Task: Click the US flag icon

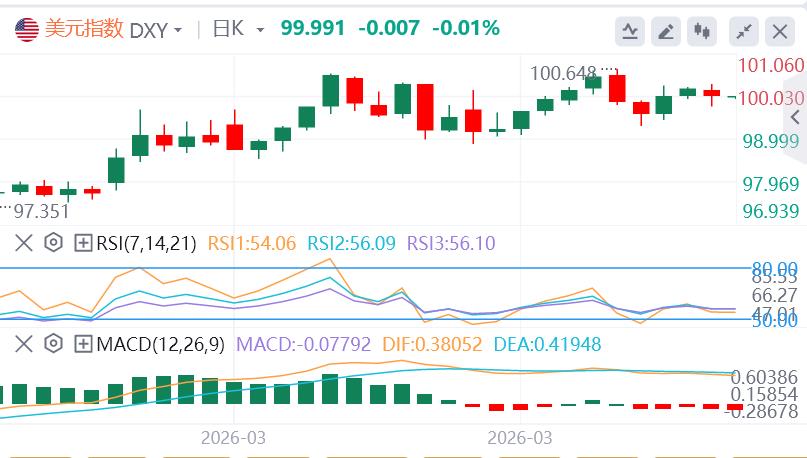Action: pos(27,29)
